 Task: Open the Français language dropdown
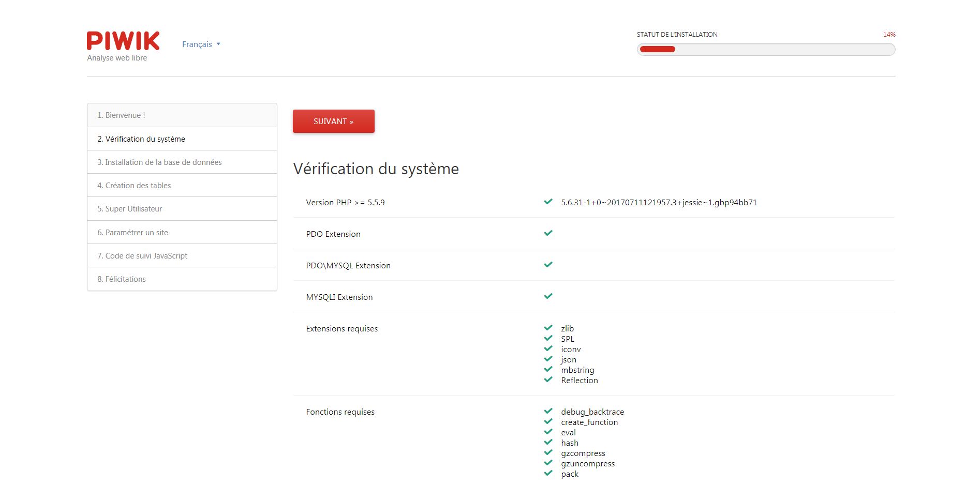197,44
